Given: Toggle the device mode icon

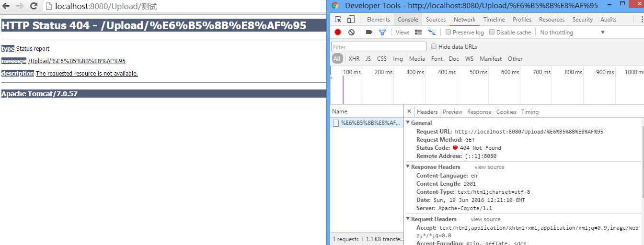Looking at the screenshot, I should click(351, 20).
